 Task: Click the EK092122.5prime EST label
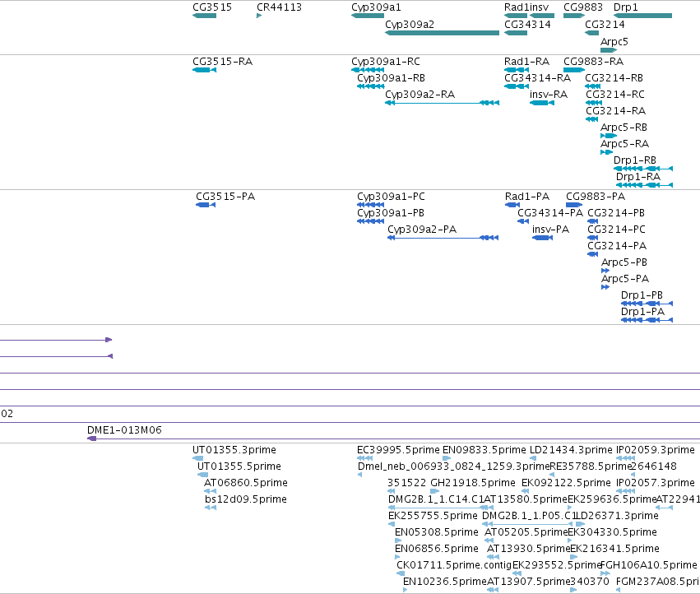coord(566,483)
